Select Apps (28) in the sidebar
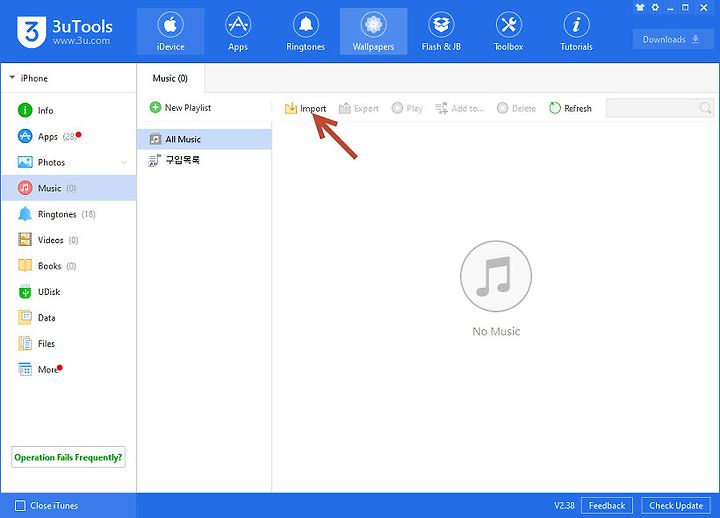720x518 pixels. click(x=69, y=136)
